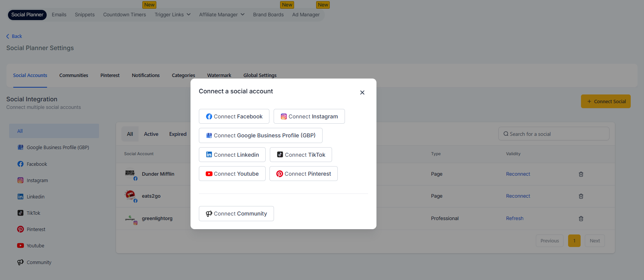The width and height of the screenshot is (644, 280).
Task: Expand the Affiliate Manager dropdown
Action: [222, 15]
